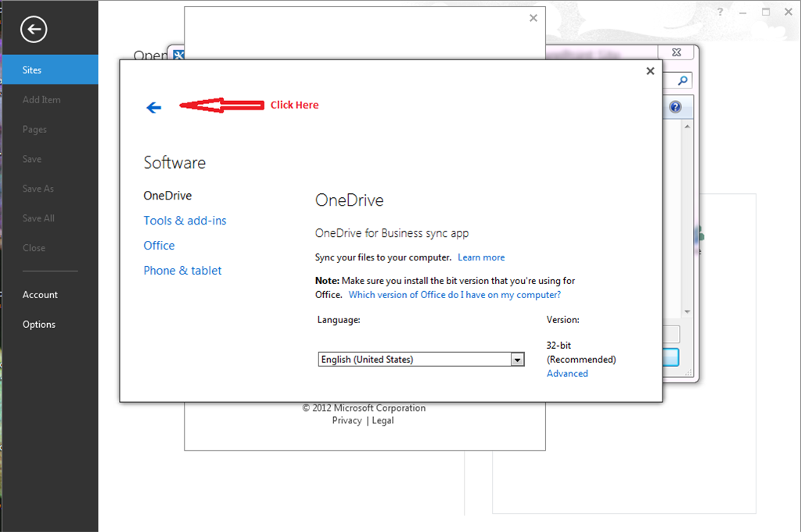Open Pages in the backstage sidebar
The height and width of the screenshot is (532, 801).
34,129
